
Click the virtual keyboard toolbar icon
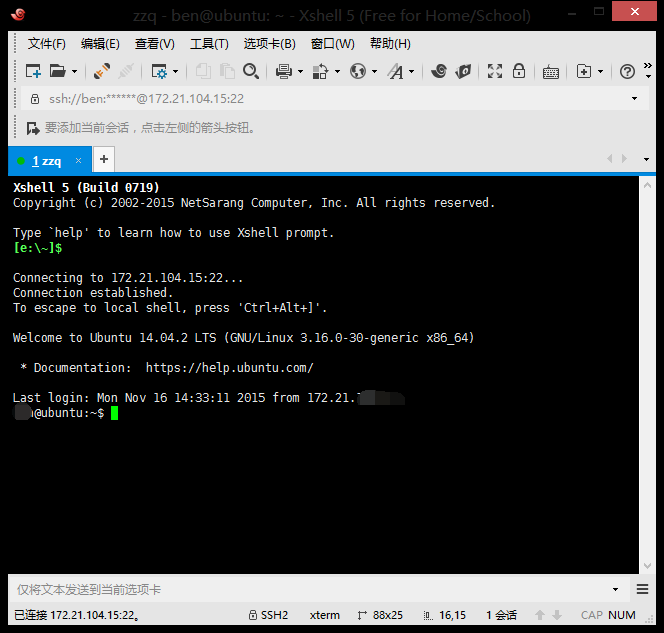click(551, 71)
